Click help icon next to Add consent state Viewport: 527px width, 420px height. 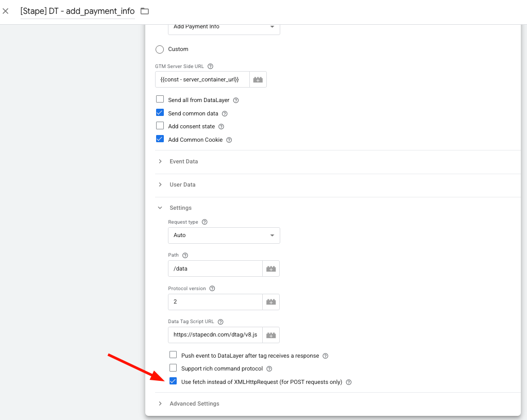point(221,127)
